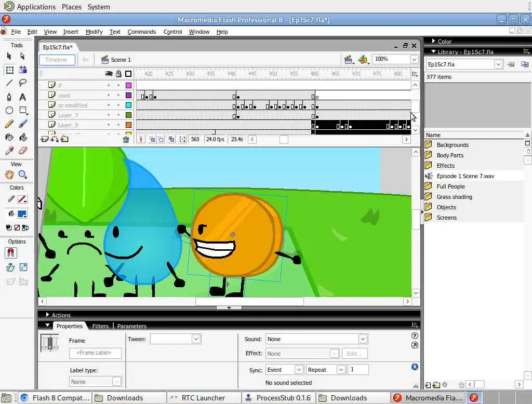Click the orange outline swatch of Layer_3
The width and height of the screenshot is (532, 404).
pyautogui.click(x=129, y=125)
